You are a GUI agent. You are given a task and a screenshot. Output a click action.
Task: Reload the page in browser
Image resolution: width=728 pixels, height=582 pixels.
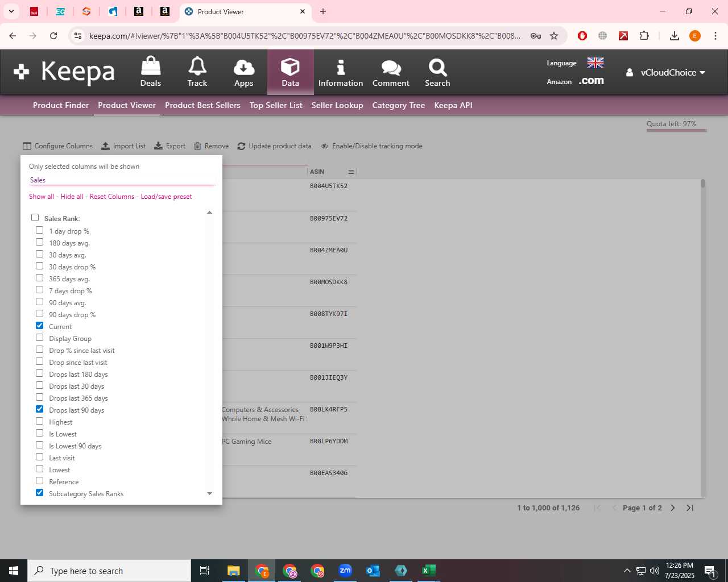(x=53, y=36)
